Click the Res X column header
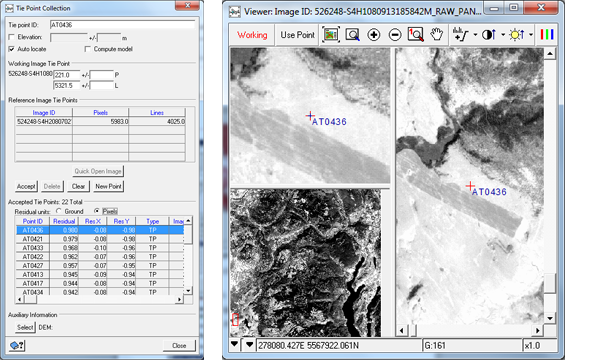The height and width of the screenshot is (361, 600). [93, 221]
